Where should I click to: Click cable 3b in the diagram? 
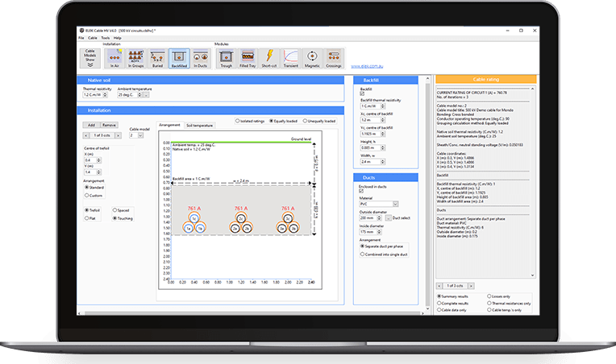click(x=293, y=228)
